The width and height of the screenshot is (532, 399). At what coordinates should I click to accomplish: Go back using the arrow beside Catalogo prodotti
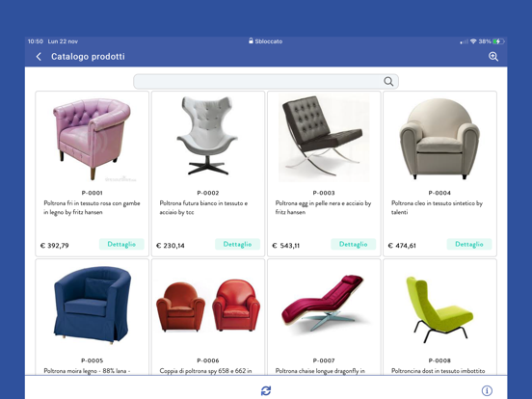39,56
